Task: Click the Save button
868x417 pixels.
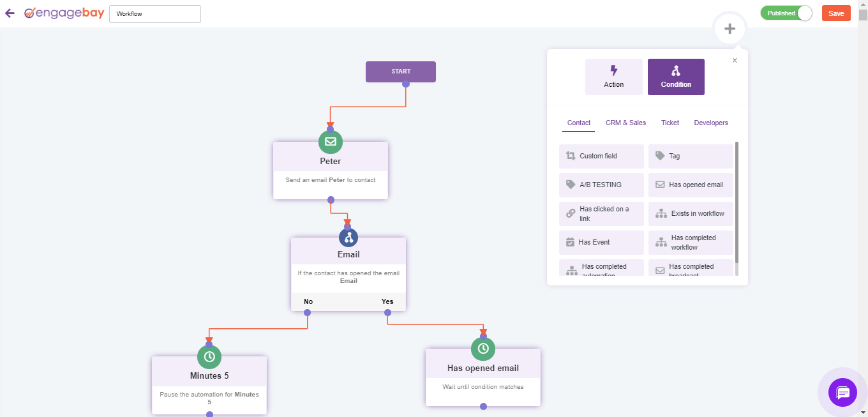Action: pyautogui.click(x=836, y=13)
